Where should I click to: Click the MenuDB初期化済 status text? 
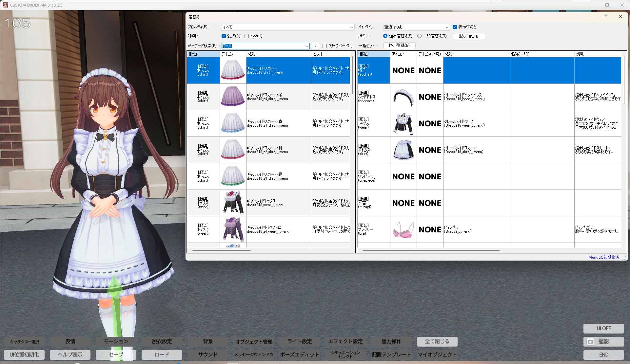pyautogui.click(x=603, y=257)
